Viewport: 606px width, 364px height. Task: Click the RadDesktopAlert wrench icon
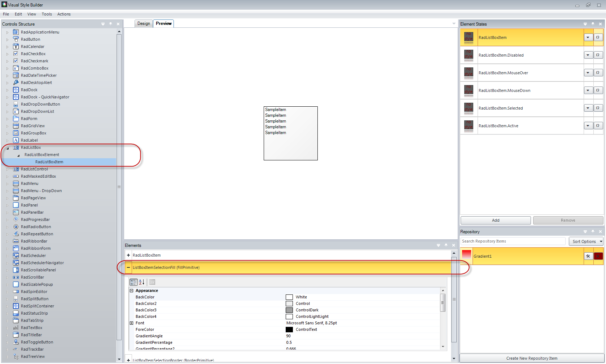tap(16, 83)
